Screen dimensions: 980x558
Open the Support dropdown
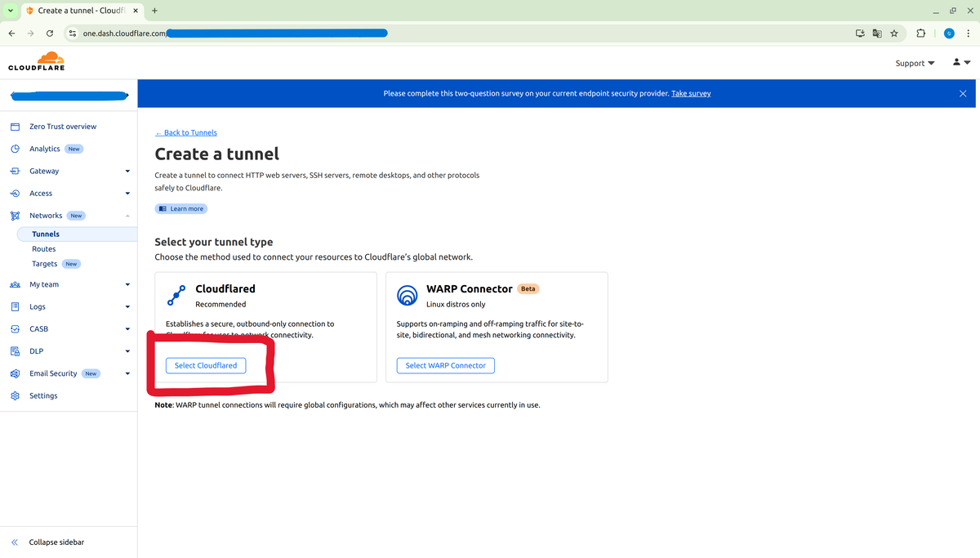915,63
